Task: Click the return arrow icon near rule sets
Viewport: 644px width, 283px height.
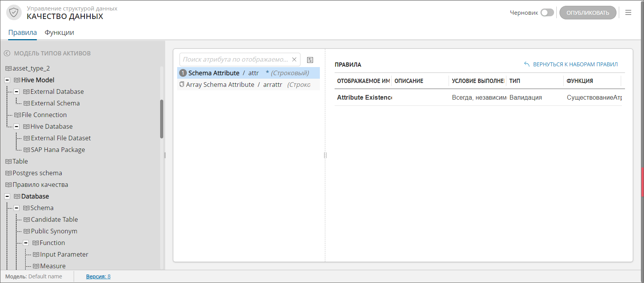Action: [527, 64]
